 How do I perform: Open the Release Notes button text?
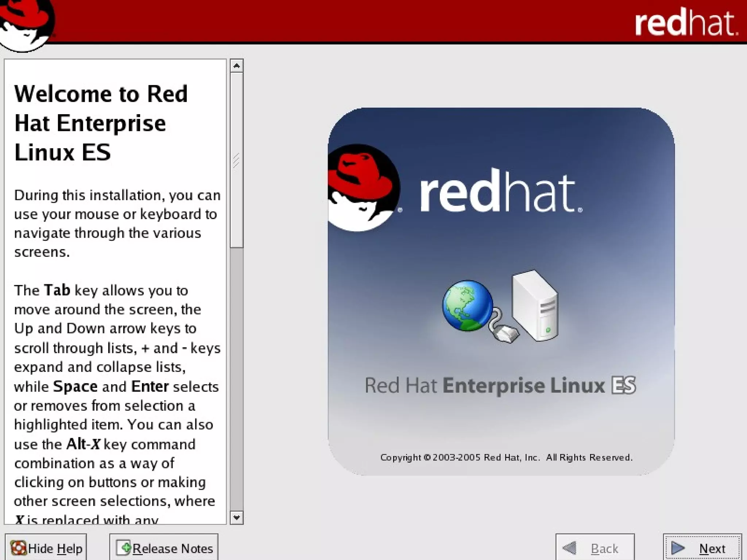(173, 548)
